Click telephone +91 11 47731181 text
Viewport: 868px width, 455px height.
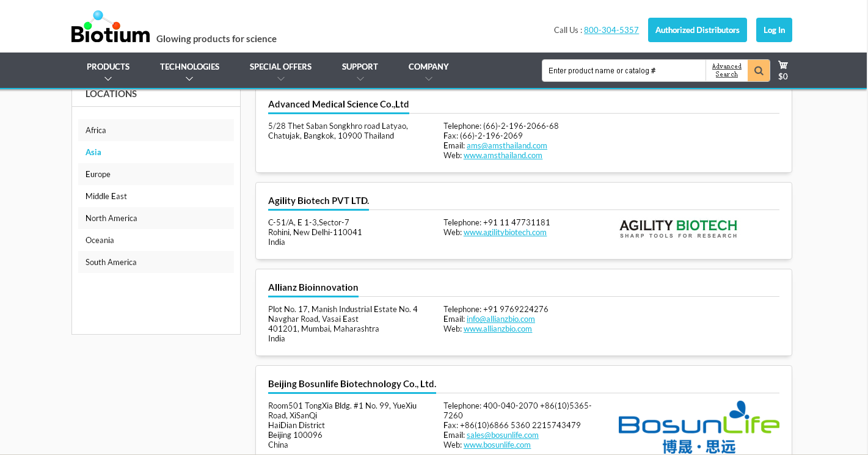pyautogui.click(x=497, y=222)
